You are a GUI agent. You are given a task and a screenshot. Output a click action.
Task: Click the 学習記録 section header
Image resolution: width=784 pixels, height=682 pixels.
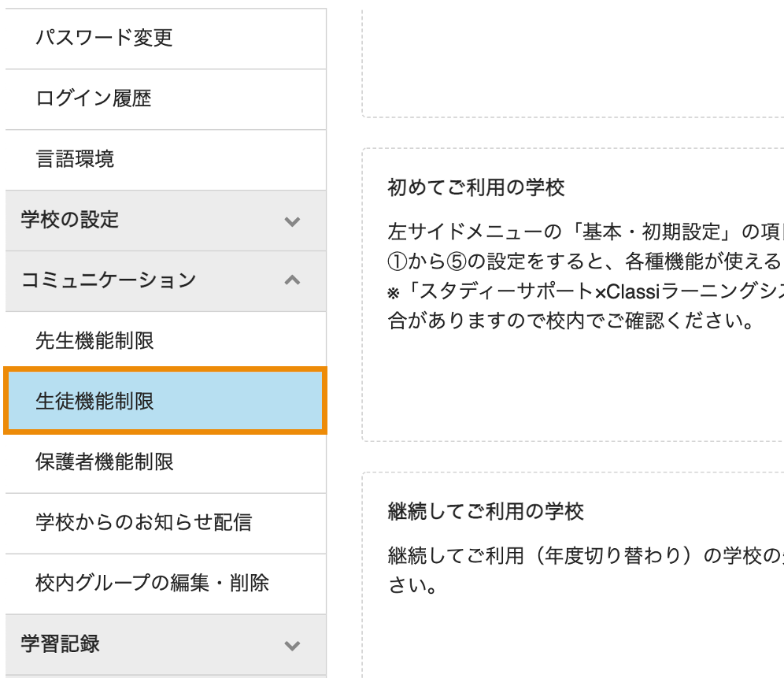165,644
